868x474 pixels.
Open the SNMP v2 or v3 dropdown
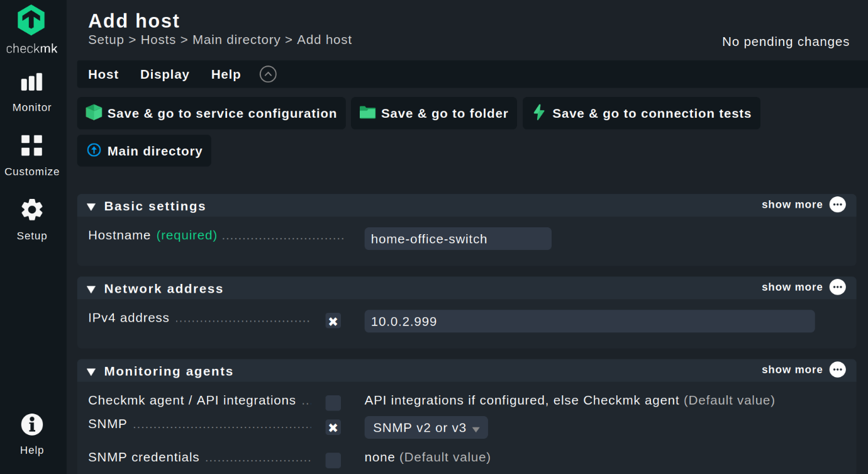click(x=425, y=427)
